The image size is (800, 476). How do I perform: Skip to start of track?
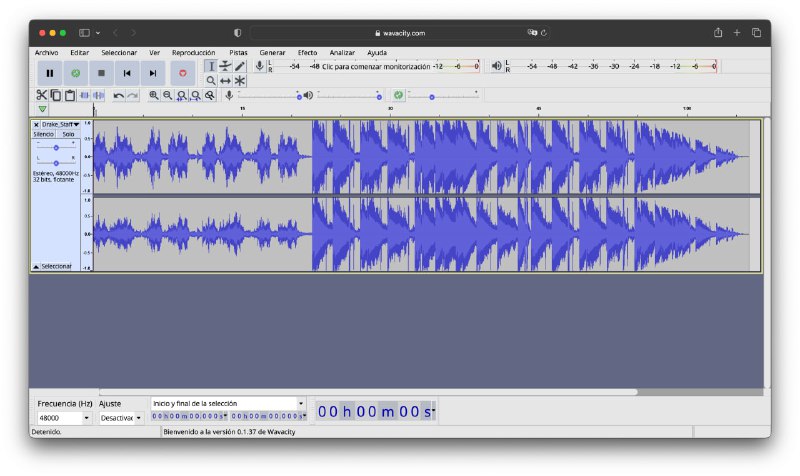click(127, 73)
